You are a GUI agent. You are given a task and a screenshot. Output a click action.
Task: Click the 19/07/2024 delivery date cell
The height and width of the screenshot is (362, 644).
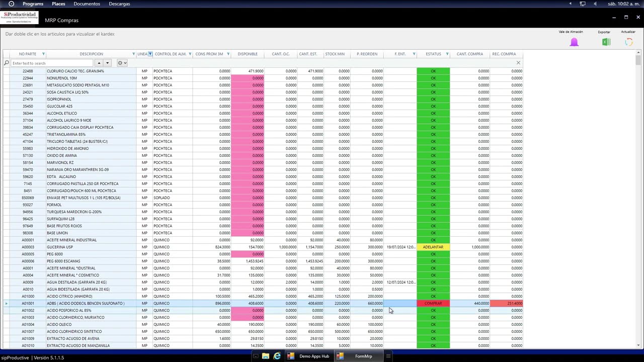(x=400, y=247)
